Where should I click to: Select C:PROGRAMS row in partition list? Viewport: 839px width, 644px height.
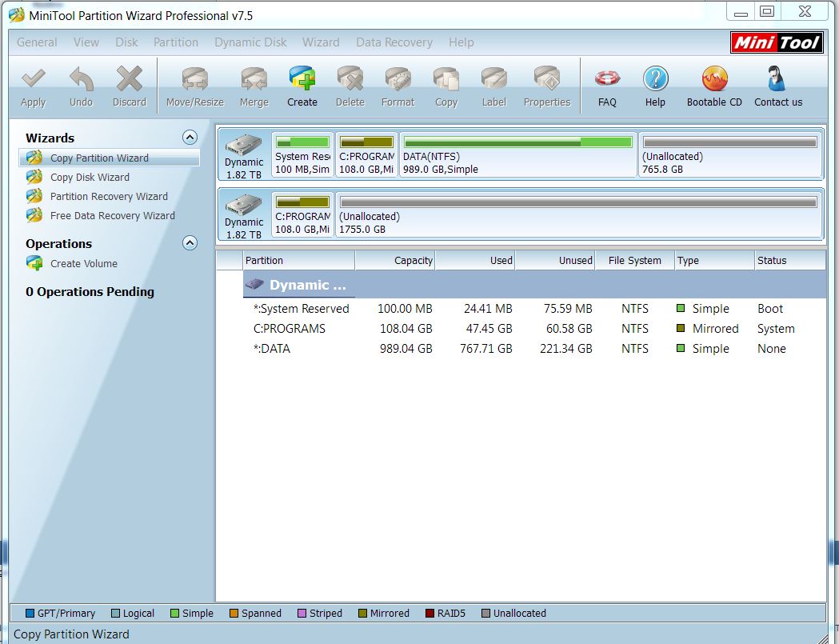pyautogui.click(x=534, y=329)
